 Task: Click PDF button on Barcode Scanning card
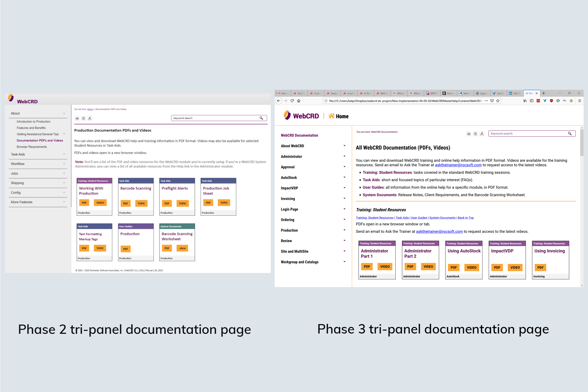coord(126,203)
